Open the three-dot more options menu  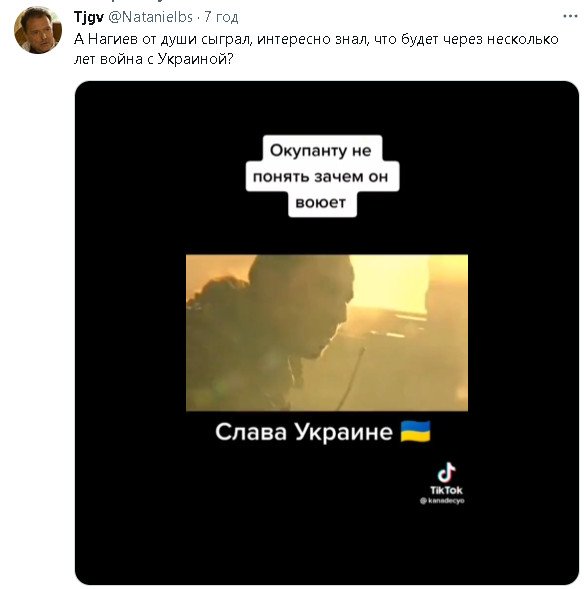point(570,17)
